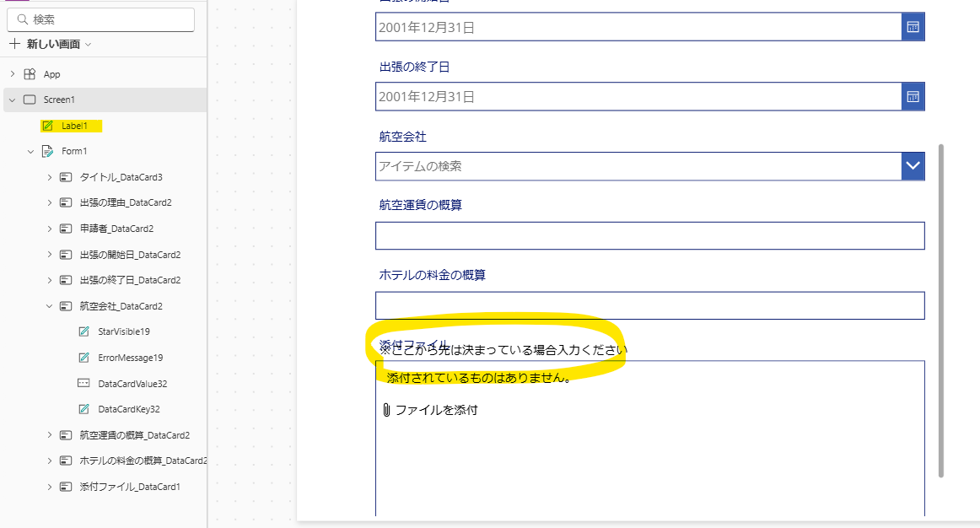Select ErrorMessage19 in the tree
The image size is (980, 528).
(130, 358)
